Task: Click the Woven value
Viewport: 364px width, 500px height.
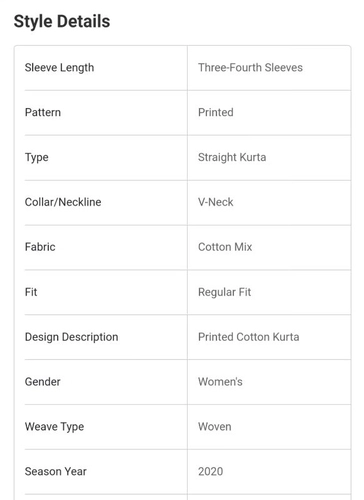Action: (x=215, y=427)
